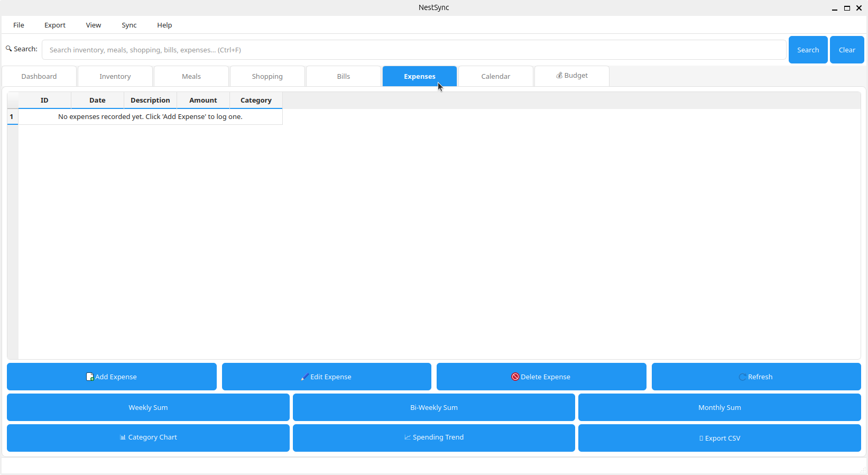Screen dimensions: 868x475
Task: Show the Monthly Sum
Action: point(719,407)
